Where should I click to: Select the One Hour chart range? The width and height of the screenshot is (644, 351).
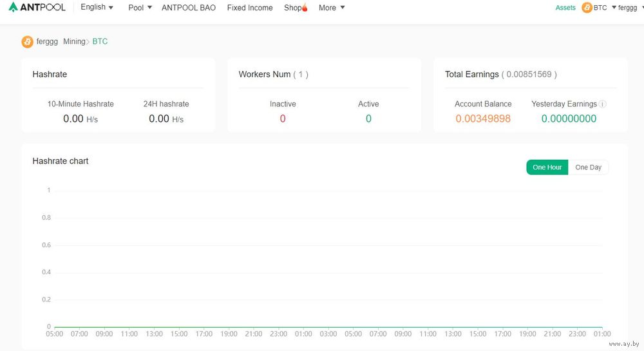(547, 167)
